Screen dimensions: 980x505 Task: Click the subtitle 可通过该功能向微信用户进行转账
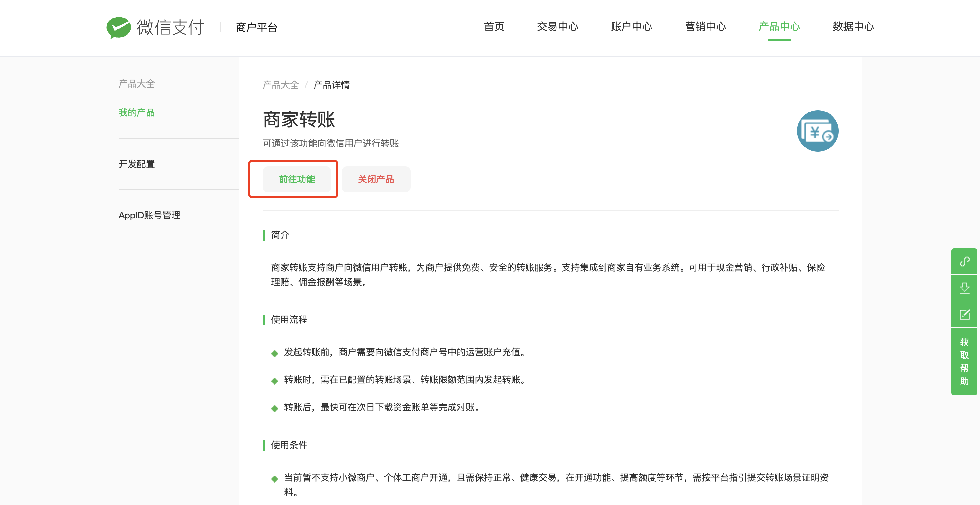point(330,143)
